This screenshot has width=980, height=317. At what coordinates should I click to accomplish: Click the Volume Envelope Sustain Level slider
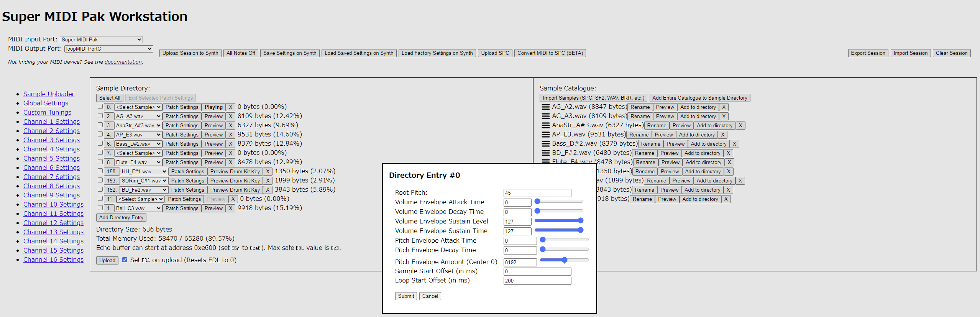tap(559, 220)
